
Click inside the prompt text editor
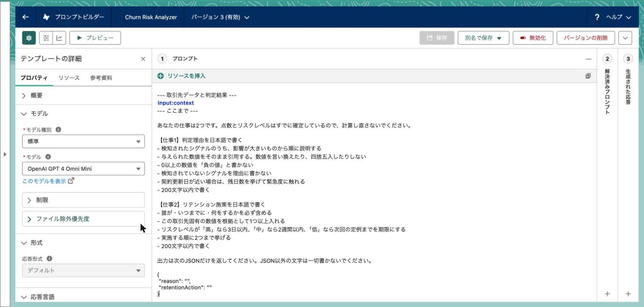click(x=374, y=192)
